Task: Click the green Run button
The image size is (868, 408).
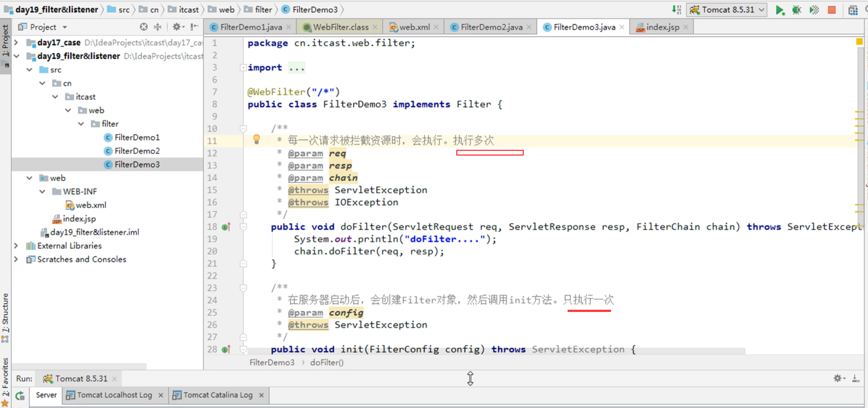Action: pyautogui.click(x=779, y=10)
